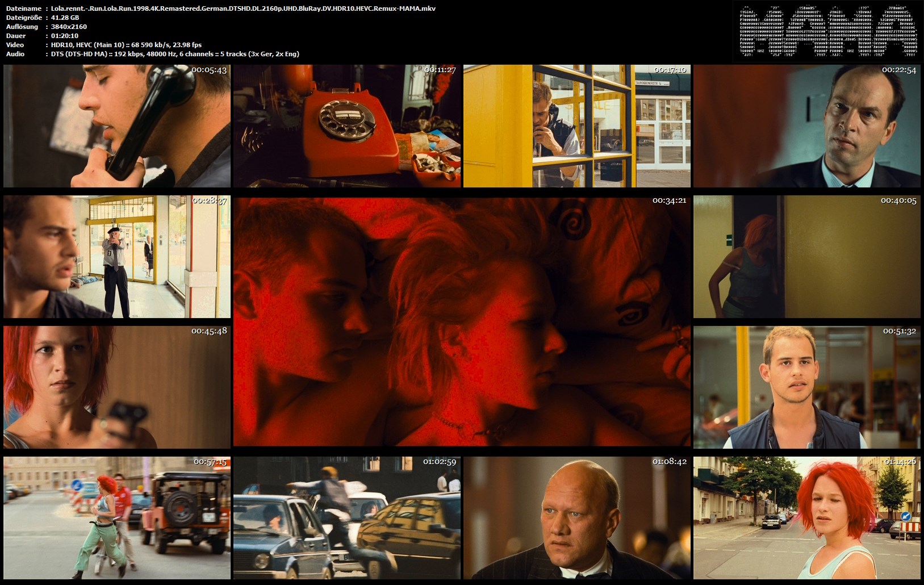Click the 'Dateigröße' label

coord(24,18)
